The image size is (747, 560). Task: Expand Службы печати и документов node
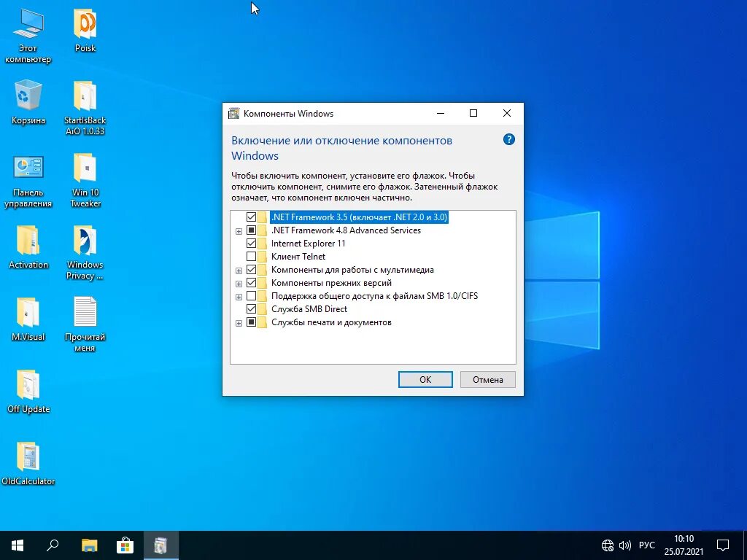click(x=239, y=323)
